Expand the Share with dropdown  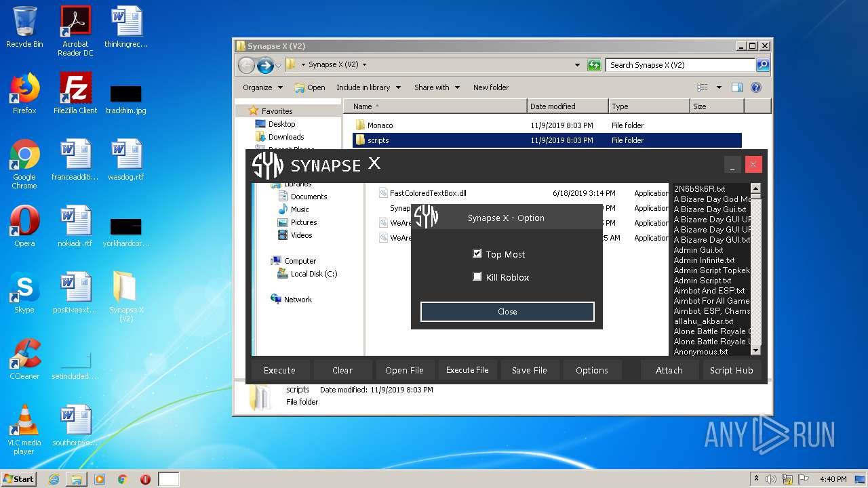tap(437, 87)
